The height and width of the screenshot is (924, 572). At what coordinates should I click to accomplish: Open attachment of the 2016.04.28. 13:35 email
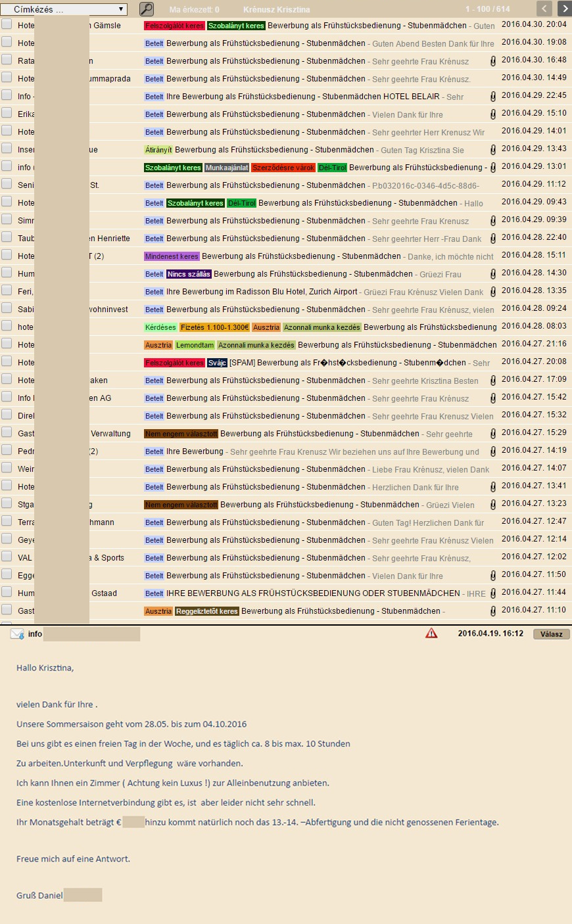coord(493,292)
